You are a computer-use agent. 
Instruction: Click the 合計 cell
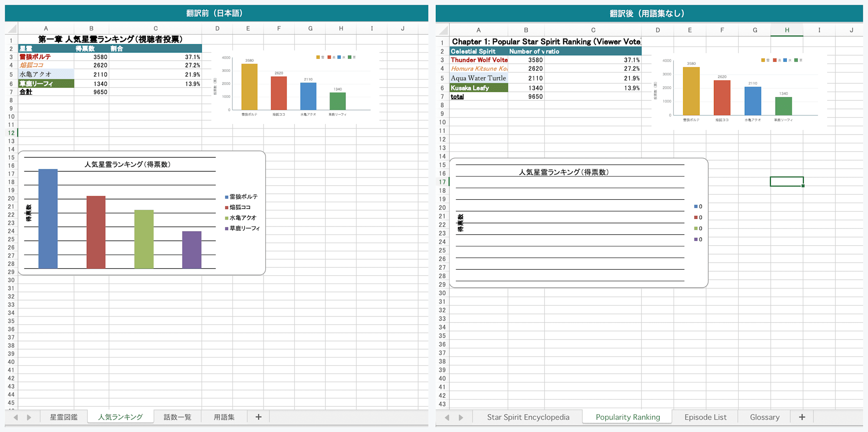[x=46, y=92]
